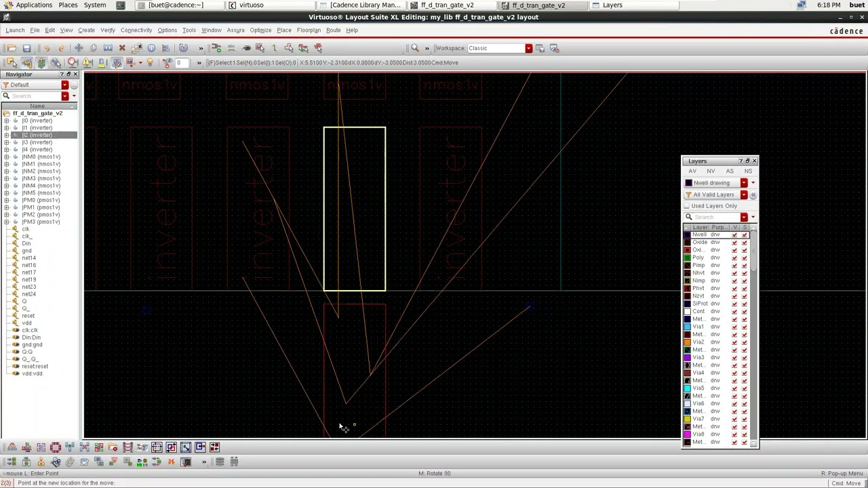Screen dimensions: 868x488
Task: Click the hierarchy tree icon in bottom toolbar
Action: pos(12,447)
